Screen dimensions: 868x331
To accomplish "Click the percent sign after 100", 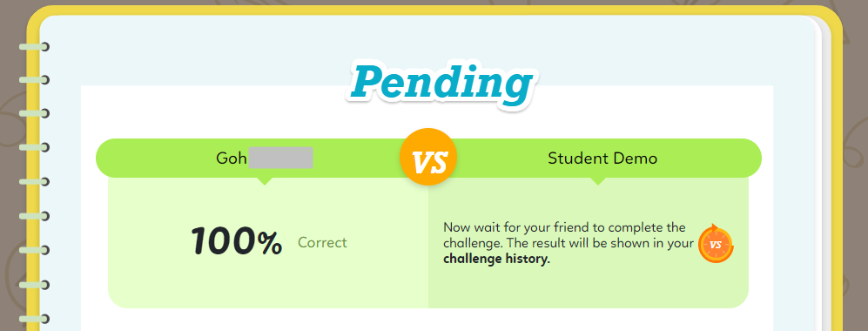I will coord(269,243).
